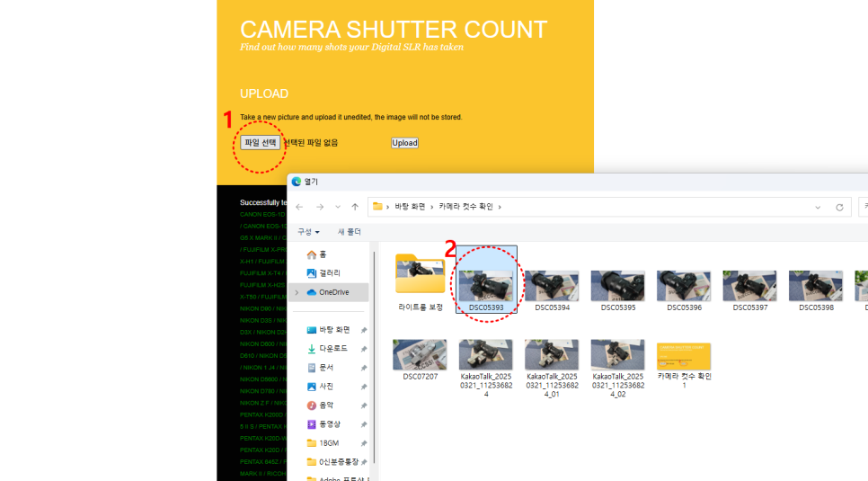
Task: Open the 라이트룸 보정 folder
Action: coord(421,279)
